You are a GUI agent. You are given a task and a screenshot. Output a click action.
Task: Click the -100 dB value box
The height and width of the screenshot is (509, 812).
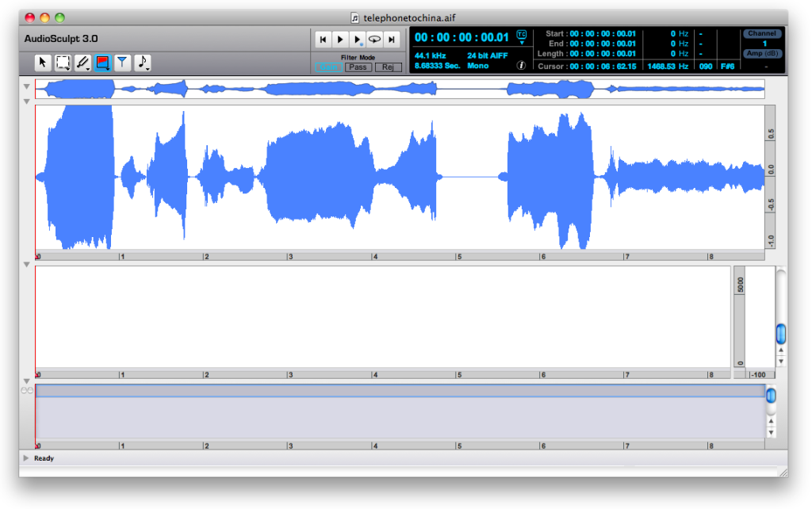759,374
